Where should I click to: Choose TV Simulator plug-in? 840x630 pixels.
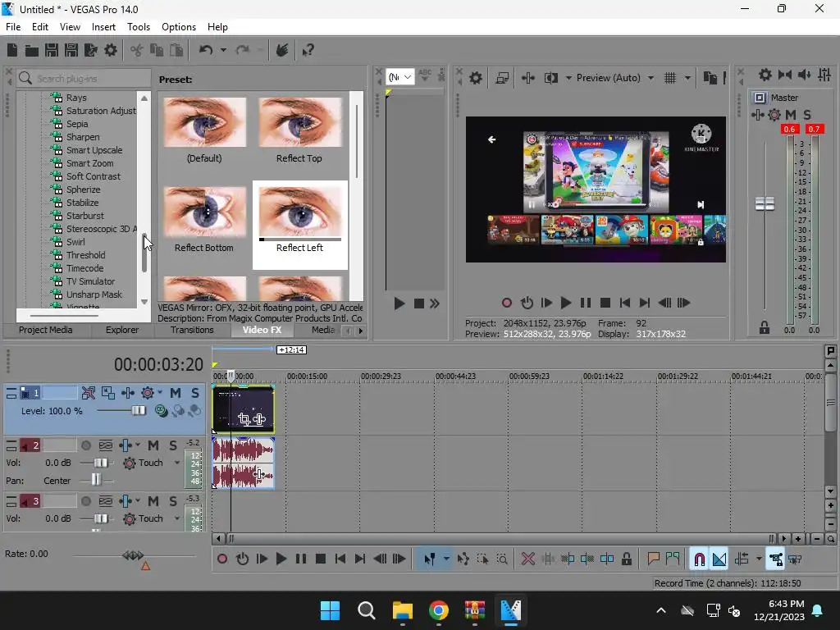(x=90, y=281)
